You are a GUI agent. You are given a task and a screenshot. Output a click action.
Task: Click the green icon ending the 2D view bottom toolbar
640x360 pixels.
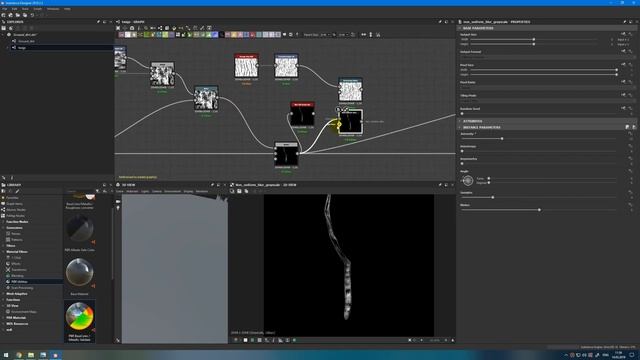[x=294, y=340]
